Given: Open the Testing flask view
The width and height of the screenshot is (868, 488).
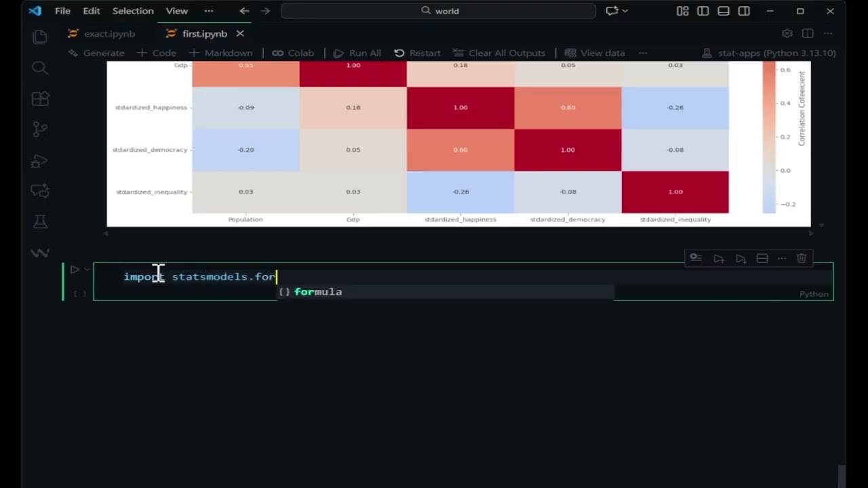Looking at the screenshot, I should click(x=40, y=222).
